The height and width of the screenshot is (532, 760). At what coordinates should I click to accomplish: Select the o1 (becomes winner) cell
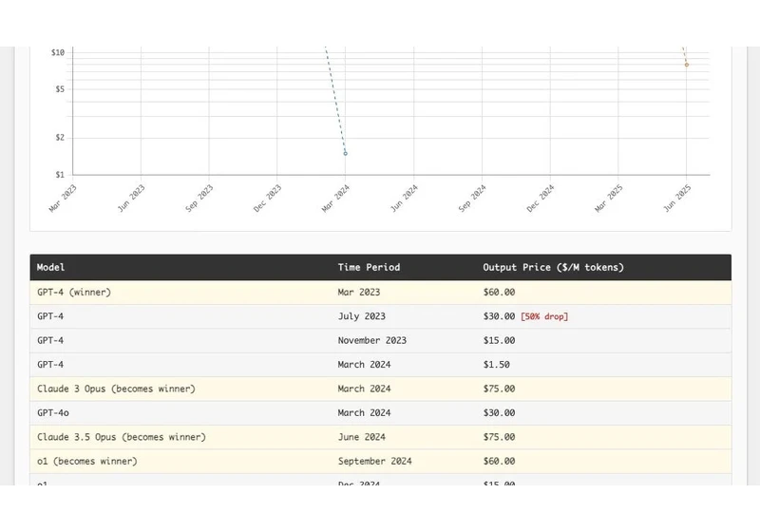pyautogui.click(x=87, y=462)
